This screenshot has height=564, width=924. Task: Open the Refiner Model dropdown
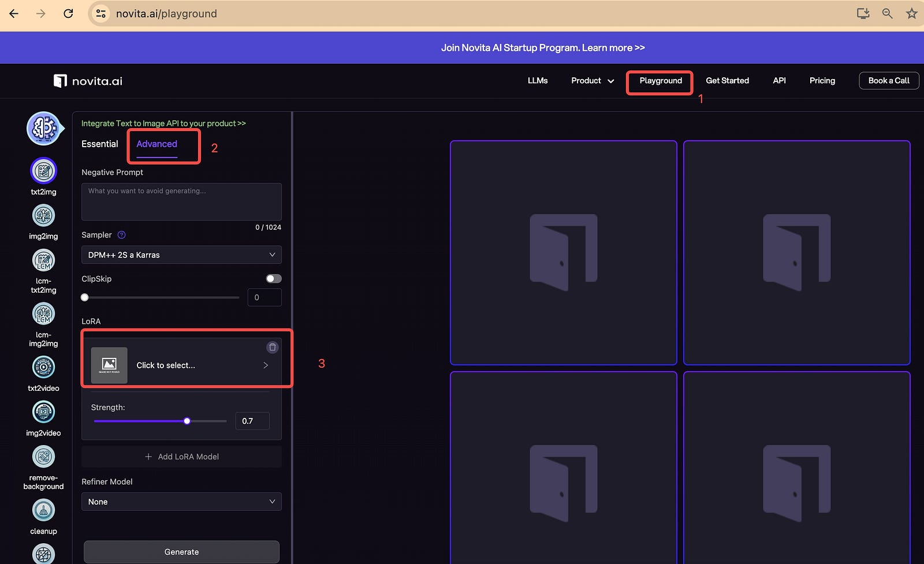[x=181, y=502]
